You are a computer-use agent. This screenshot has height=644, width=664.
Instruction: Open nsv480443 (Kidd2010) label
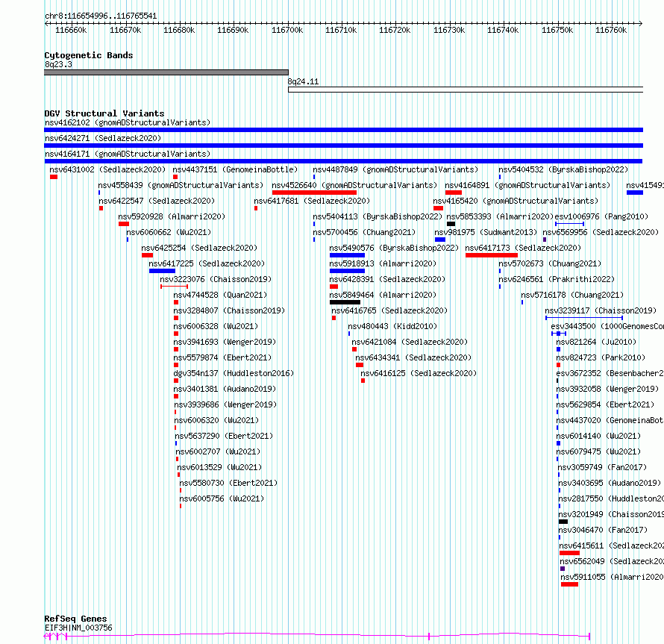[x=392, y=326]
